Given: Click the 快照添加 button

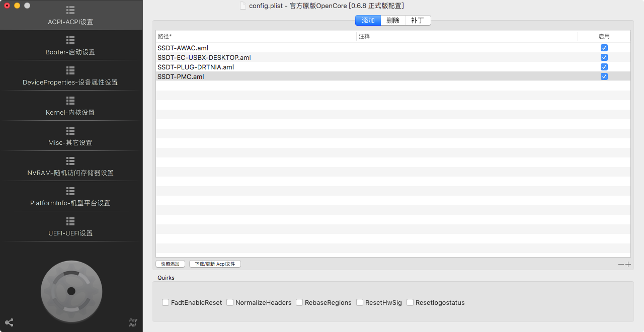Looking at the screenshot, I should pyautogui.click(x=170, y=264).
